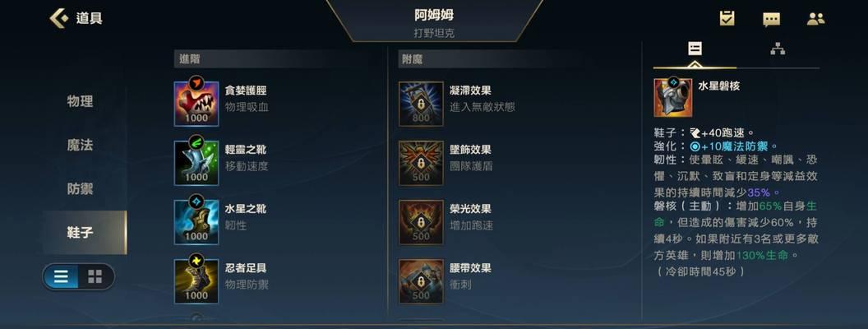
Task: Switch to list view layout
Action: [62, 276]
